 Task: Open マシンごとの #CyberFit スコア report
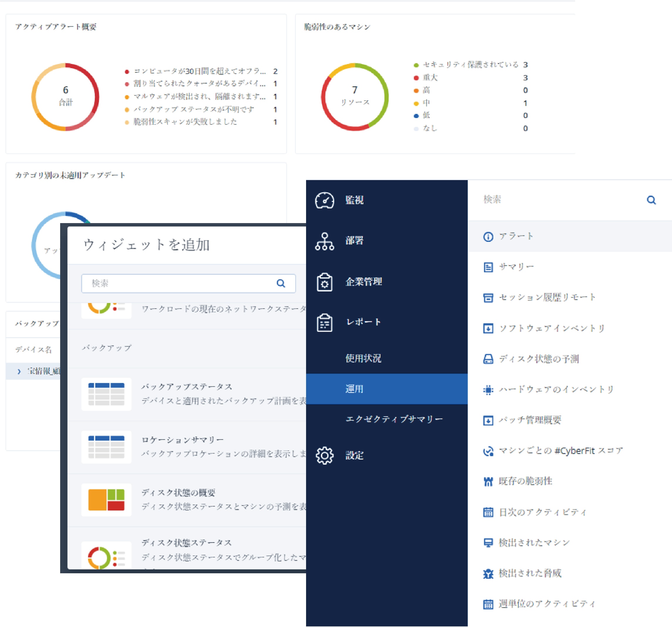[560, 451]
